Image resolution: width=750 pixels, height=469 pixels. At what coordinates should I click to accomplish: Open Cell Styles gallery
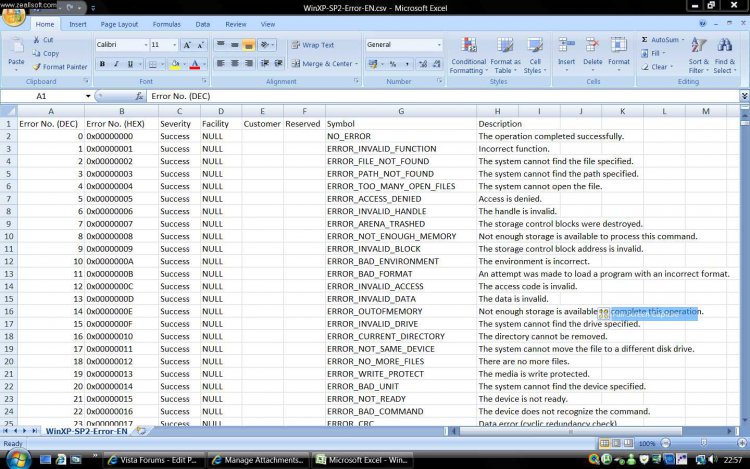(535, 56)
